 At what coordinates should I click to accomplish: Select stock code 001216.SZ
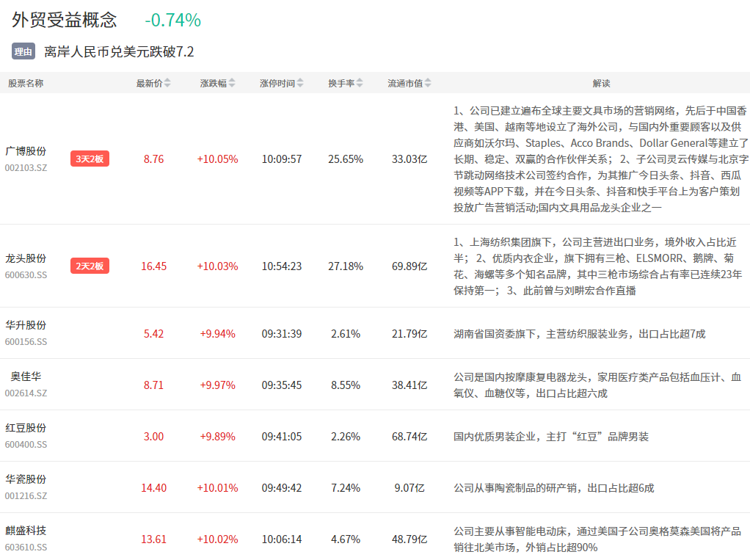[26, 496]
